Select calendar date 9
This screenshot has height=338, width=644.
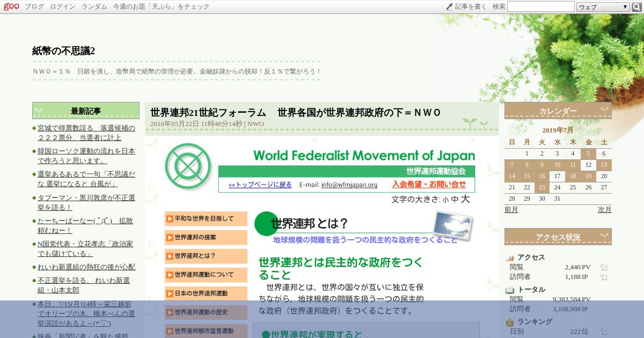pyautogui.click(x=542, y=165)
